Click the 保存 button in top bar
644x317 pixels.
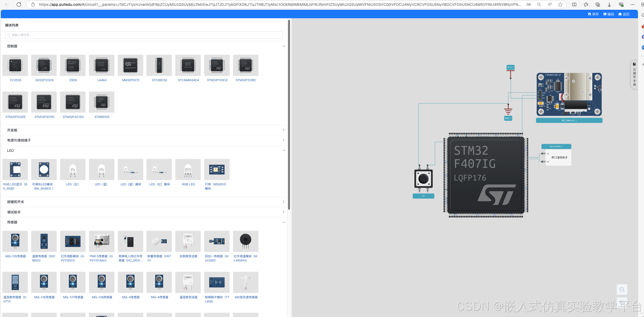tap(593, 14)
